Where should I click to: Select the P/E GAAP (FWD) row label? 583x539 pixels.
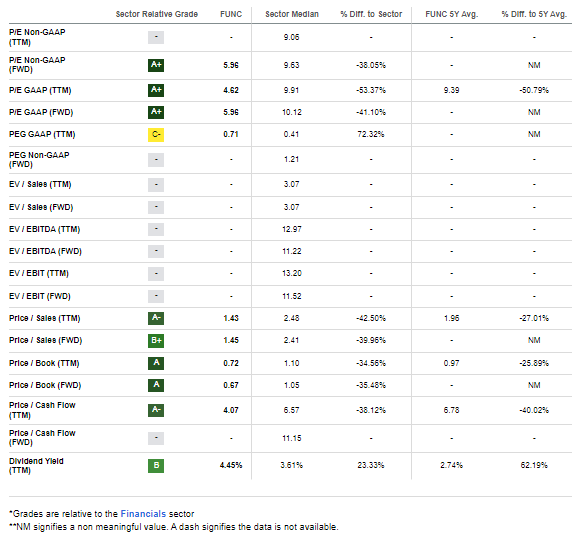click(41, 112)
